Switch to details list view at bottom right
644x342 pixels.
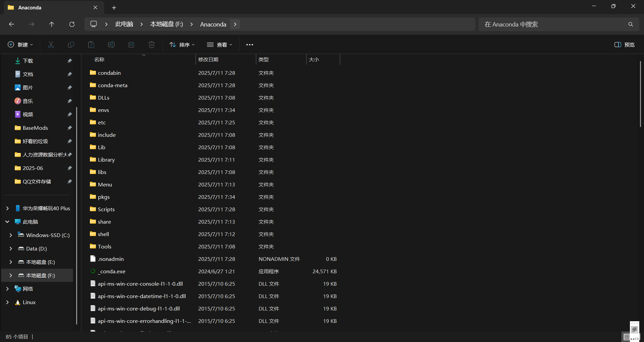click(627, 337)
